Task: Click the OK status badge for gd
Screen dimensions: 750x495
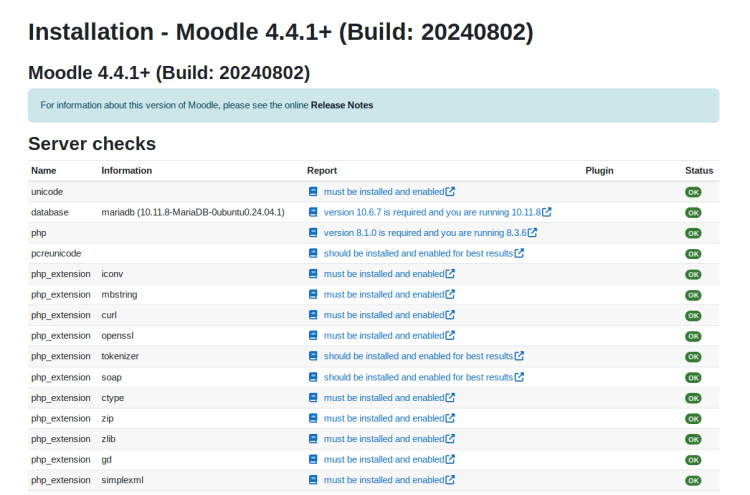Action: pos(693,460)
